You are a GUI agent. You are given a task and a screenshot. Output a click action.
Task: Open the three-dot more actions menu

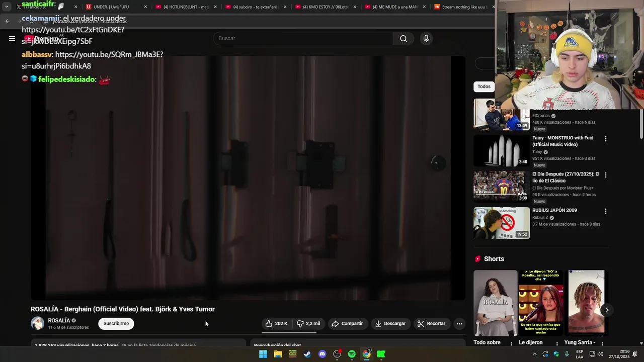pyautogui.click(x=459, y=324)
